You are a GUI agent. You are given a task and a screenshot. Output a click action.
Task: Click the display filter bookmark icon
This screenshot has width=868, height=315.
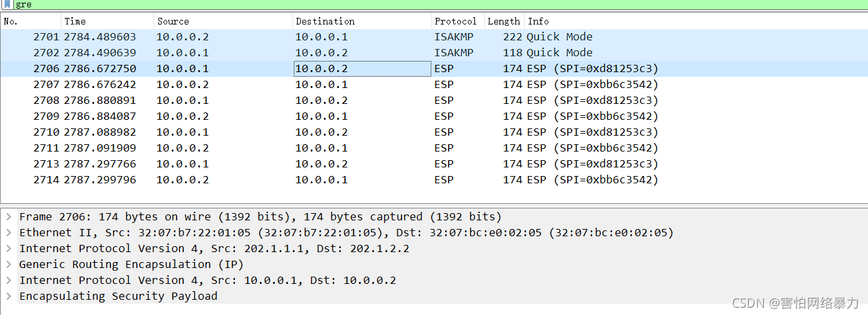(7, 5)
